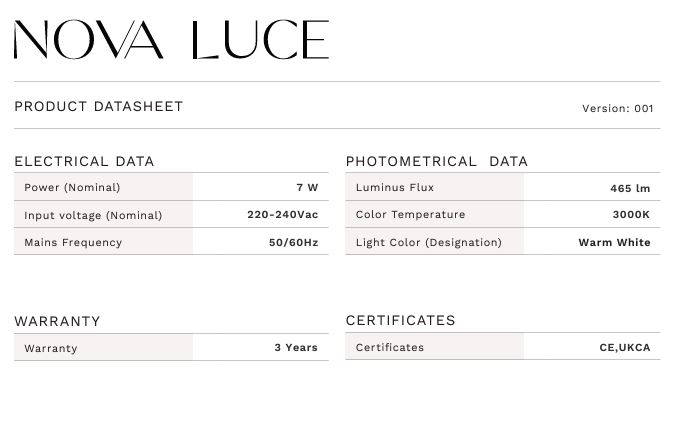Select the Mains Frequency row label
The height and width of the screenshot is (437, 687).
click(73, 242)
